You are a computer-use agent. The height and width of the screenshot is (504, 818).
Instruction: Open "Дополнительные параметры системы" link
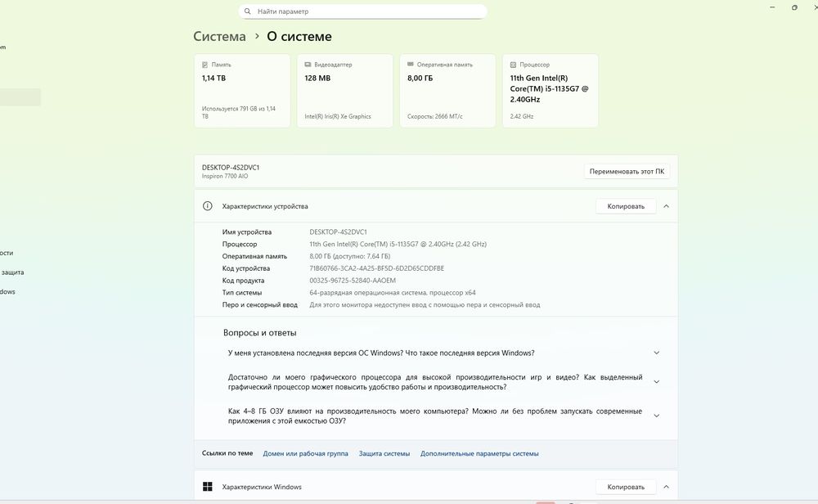(x=479, y=453)
